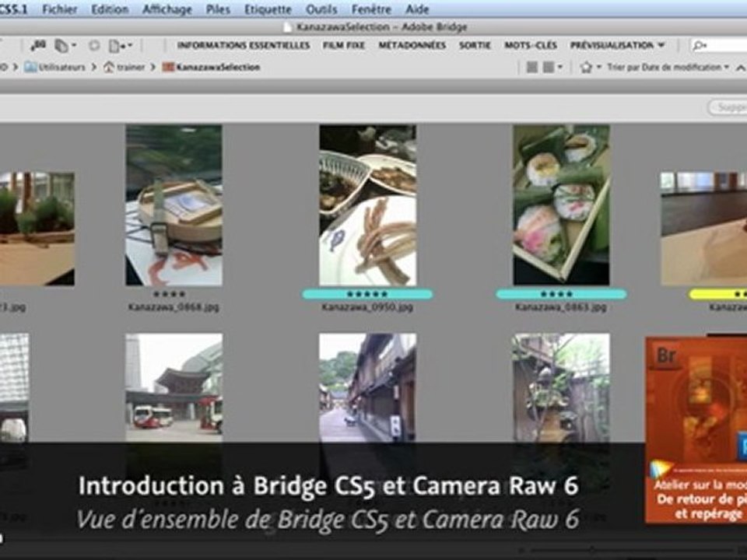747x560 pixels.
Task: Click the Kanazawa_0868.jpg file name
Action: [174, 307]
